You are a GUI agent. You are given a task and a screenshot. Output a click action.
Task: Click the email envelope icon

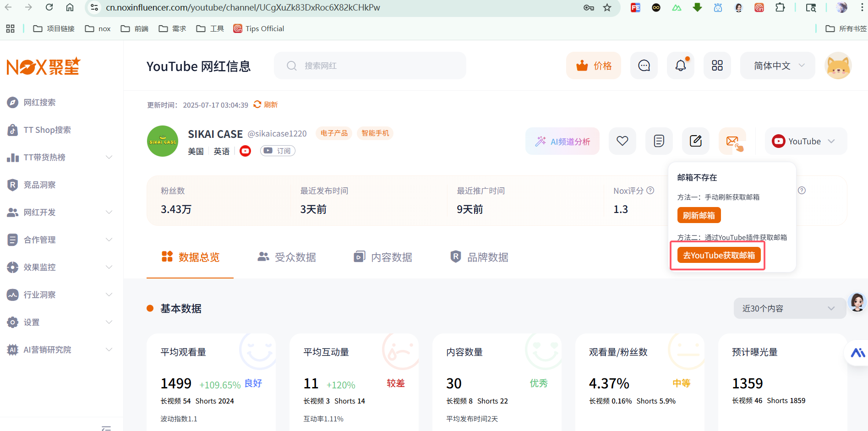coord(732,141)
